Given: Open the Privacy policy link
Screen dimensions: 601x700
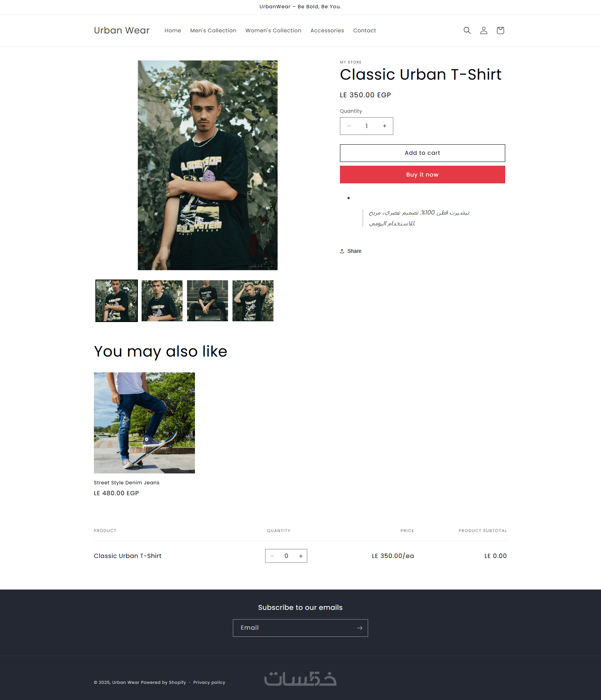Looking at the screenshot, I should pos(209,682).
